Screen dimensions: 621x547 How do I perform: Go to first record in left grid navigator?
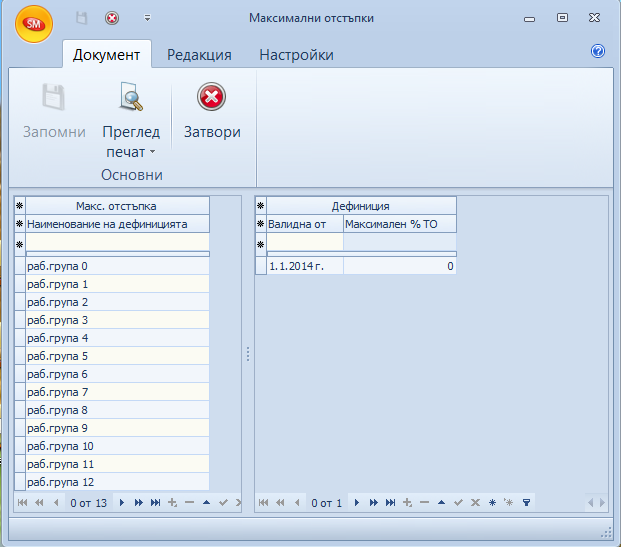pyautogui.click(x=23, y=503)
